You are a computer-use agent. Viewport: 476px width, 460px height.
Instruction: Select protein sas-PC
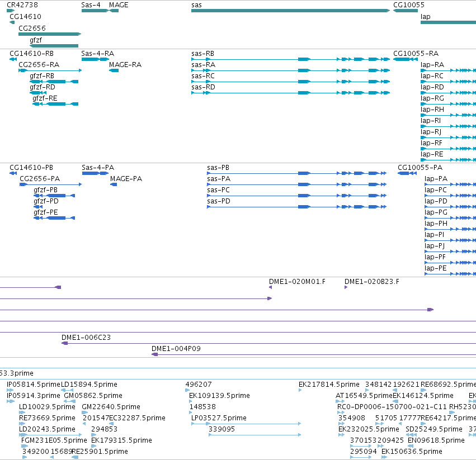[297, 196]
